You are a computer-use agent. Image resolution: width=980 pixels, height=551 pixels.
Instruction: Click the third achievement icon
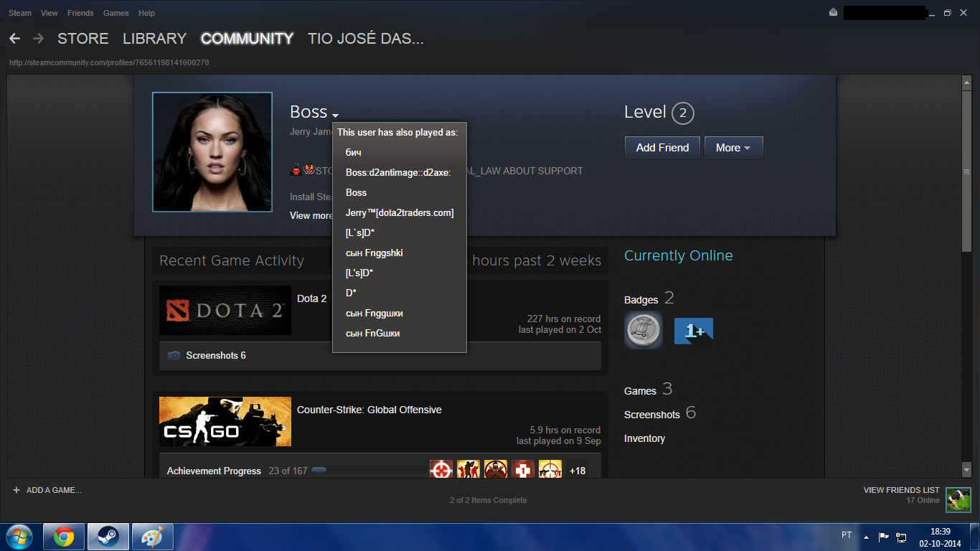(496, 471)
